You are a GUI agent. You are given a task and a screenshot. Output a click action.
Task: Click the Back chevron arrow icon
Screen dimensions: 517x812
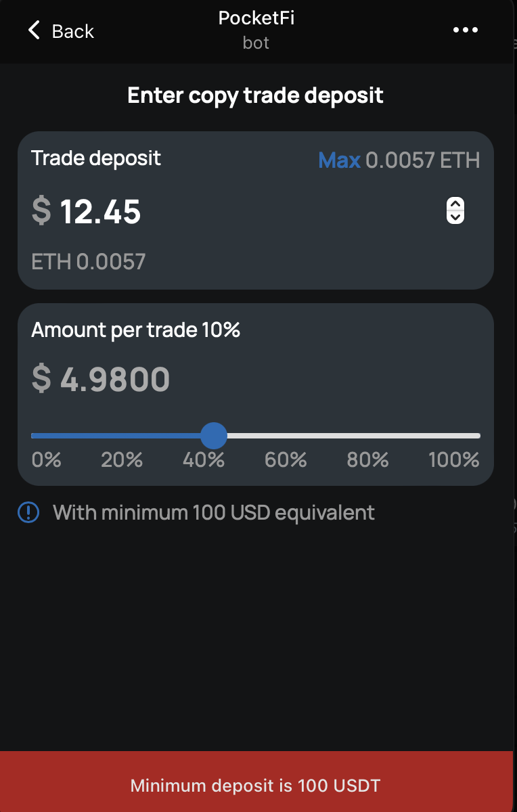(x=35, y=30)
